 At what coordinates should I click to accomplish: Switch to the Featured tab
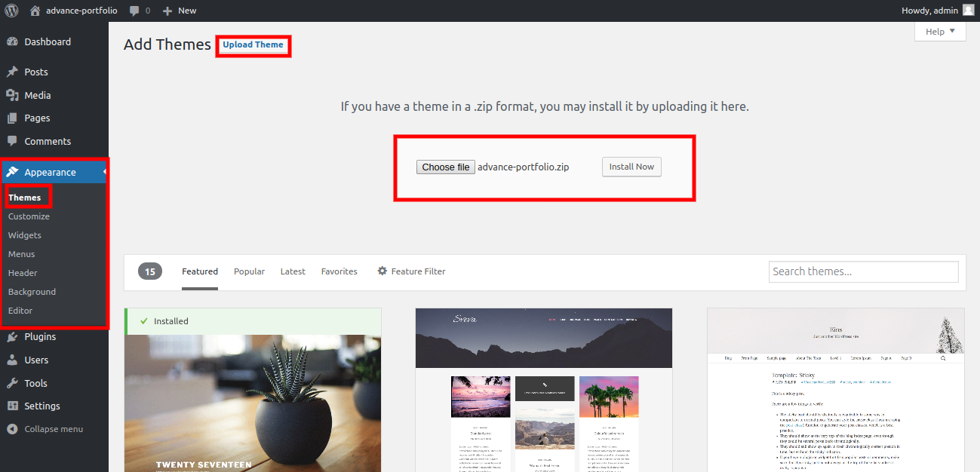click(x=200, y=271)
